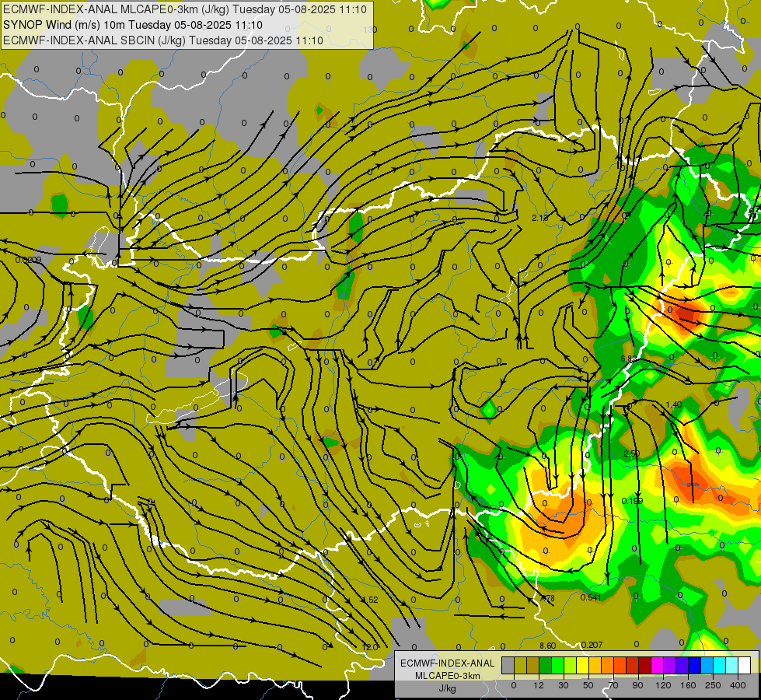The height and width of the screenshot is (700, 761).
Task: Click the legend tick value '400'
Action: tap(738, 685)
